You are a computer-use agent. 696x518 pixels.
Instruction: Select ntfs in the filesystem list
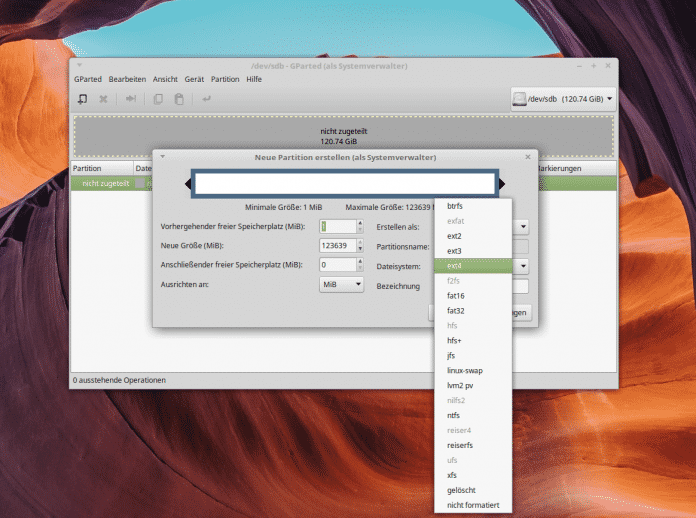click(454, 414)
